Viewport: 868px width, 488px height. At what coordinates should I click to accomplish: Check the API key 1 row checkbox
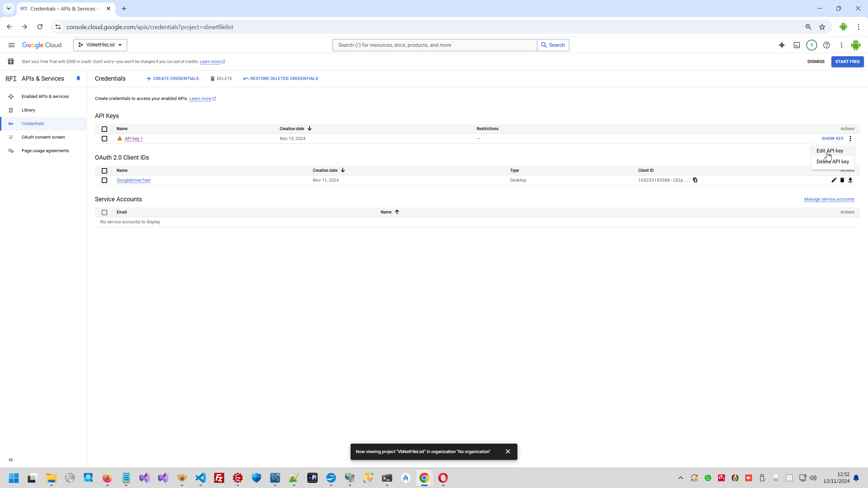(x=104, y=139)
